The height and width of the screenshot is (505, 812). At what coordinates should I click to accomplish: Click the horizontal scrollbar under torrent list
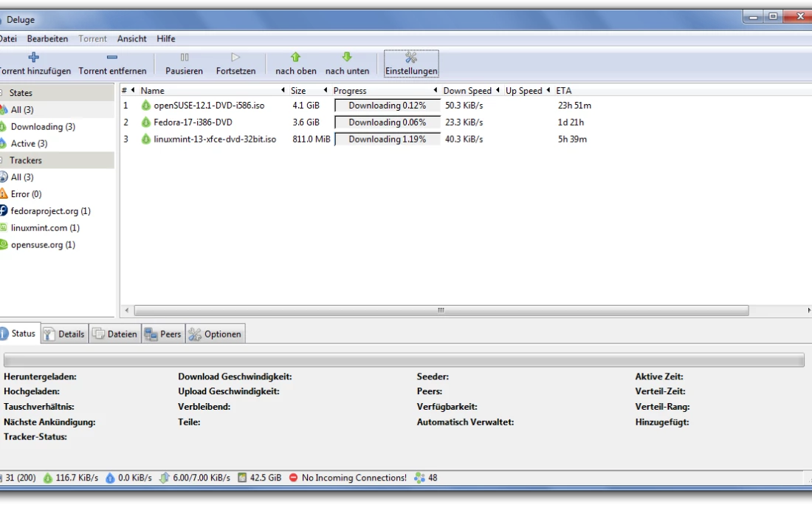pyautogui.click(x=441, y=311)
